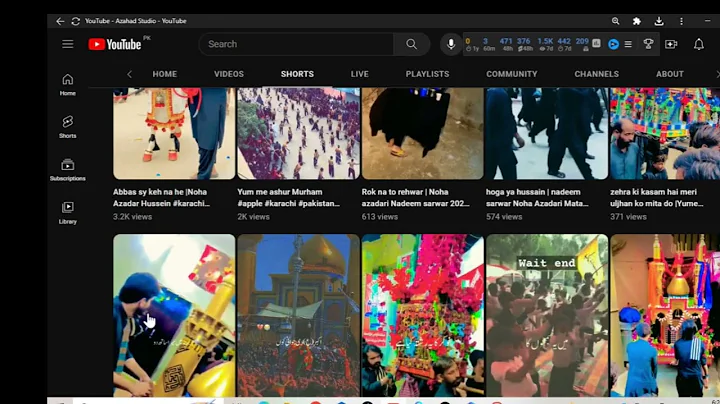Focus the YouTube Search field
This screenshot has height=404, width=720.
click(x=296, y=44)
